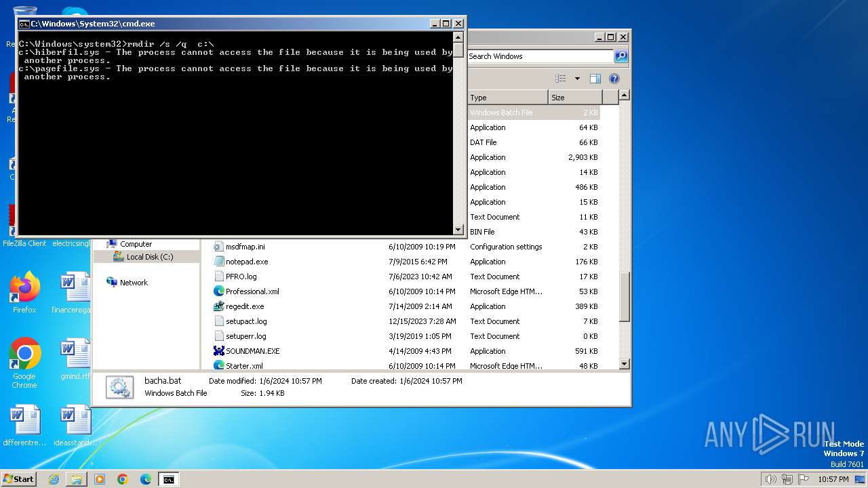This screenshot has height=488, width=868.
Task: Select the notepad.exe file icon
Action: click(218, 262)
